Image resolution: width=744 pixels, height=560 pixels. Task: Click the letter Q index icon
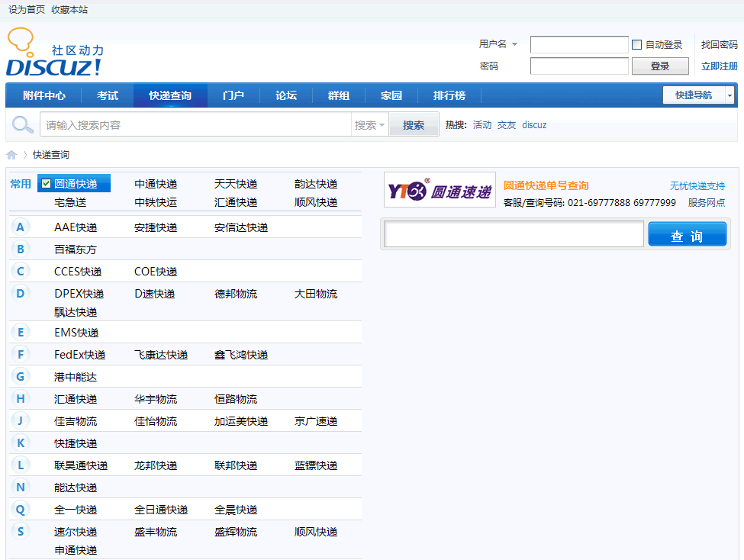pyautogui.click(x=20, y=509)
